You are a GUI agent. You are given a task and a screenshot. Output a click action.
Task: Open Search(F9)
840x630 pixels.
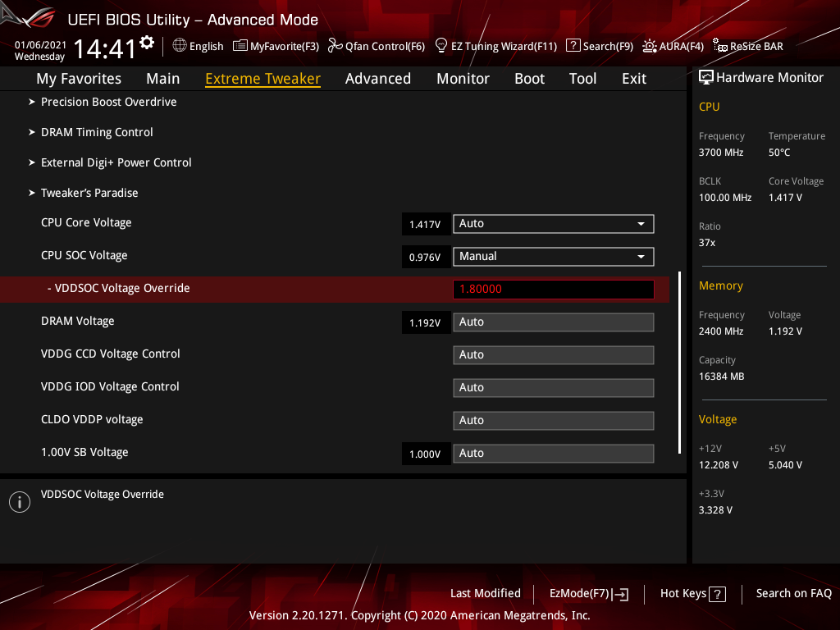pos(600,46)
